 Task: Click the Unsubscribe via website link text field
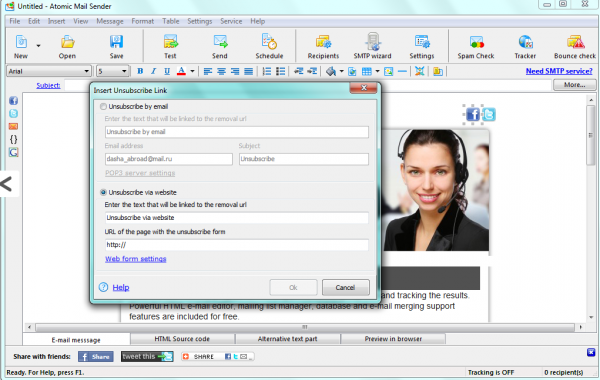pos(237,218)
